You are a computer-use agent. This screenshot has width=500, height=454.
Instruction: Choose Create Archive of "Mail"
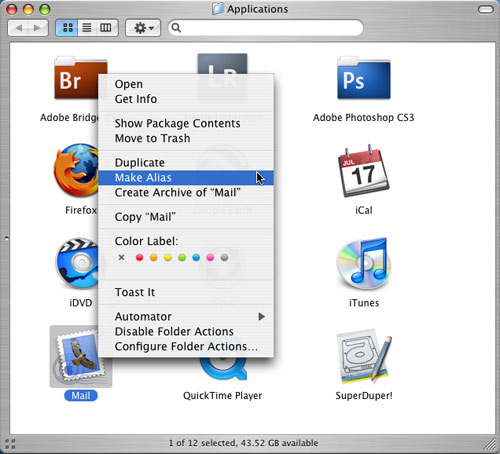pos(186,193)
